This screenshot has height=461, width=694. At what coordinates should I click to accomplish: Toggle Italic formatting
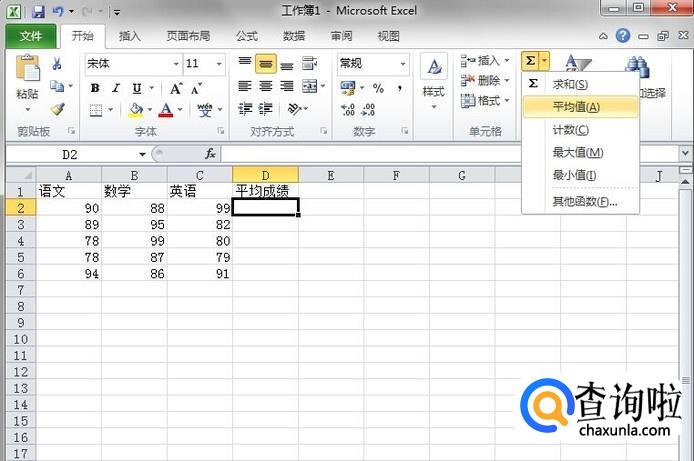[x=116, y=88]
